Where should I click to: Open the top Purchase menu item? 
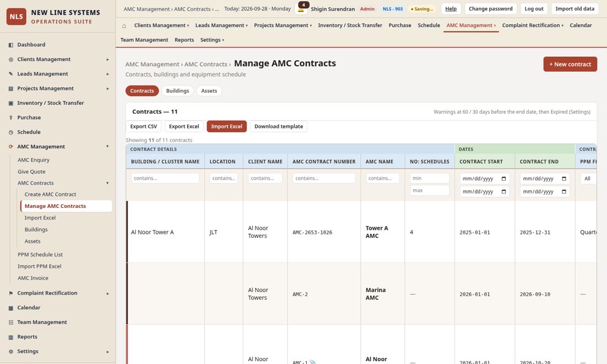(400, 25)
